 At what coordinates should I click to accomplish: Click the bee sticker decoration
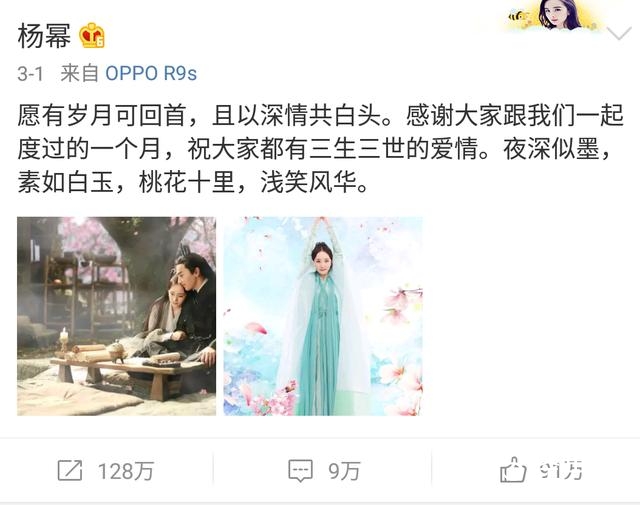(x=517, y=17)
